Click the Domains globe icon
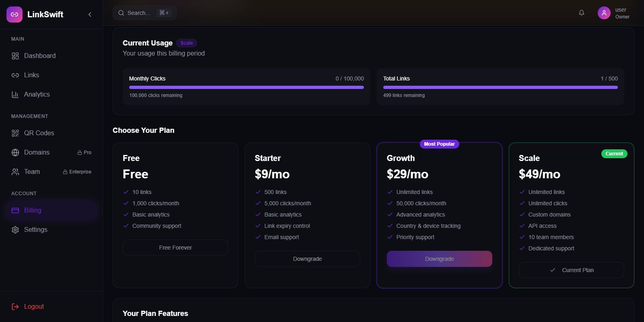The width and height of the screenshot is (644, 322). pyautogui.click(x=15, y=153)
